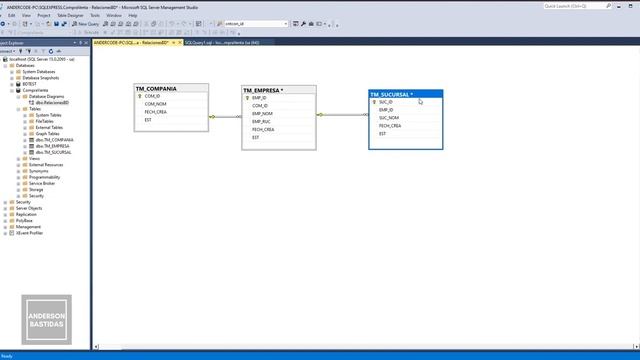Image resolution: width=640 pixels, height=360 pixels.
Task: Open the Edit menu
Action: [11, 16]
